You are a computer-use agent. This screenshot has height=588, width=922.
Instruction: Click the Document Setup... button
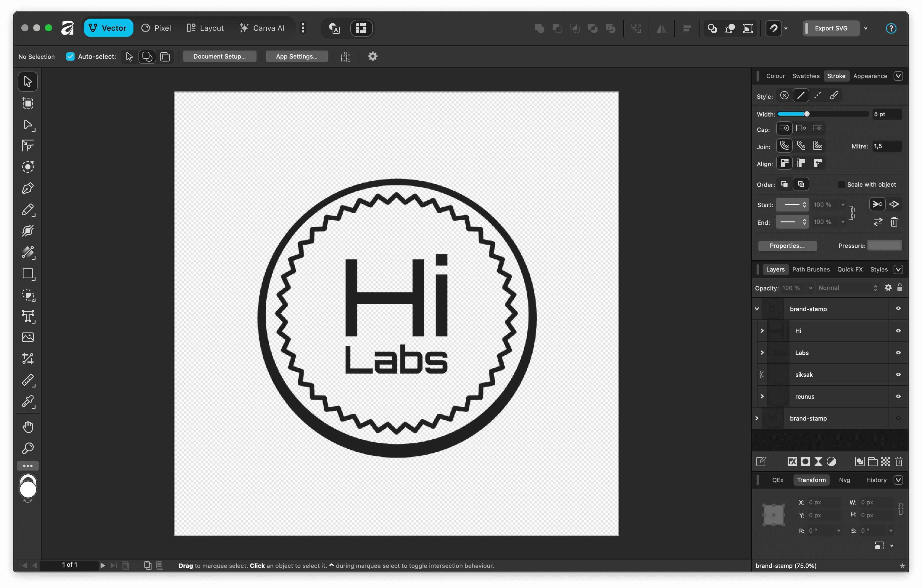click(x=219, y=57)
